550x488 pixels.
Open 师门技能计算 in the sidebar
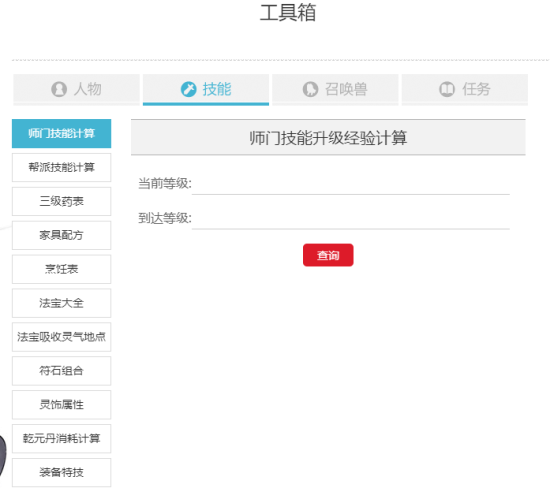click(x=61, y=133)
